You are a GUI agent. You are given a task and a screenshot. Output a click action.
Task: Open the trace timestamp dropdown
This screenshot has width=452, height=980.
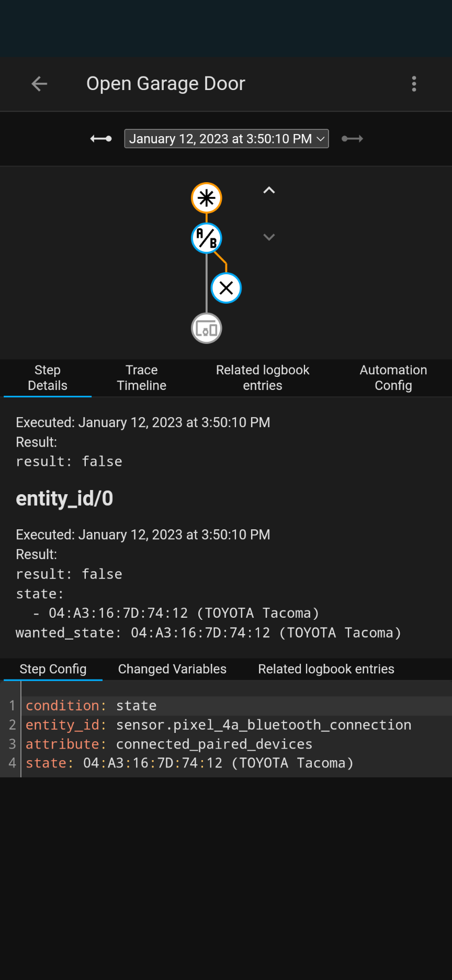point(226,138)
